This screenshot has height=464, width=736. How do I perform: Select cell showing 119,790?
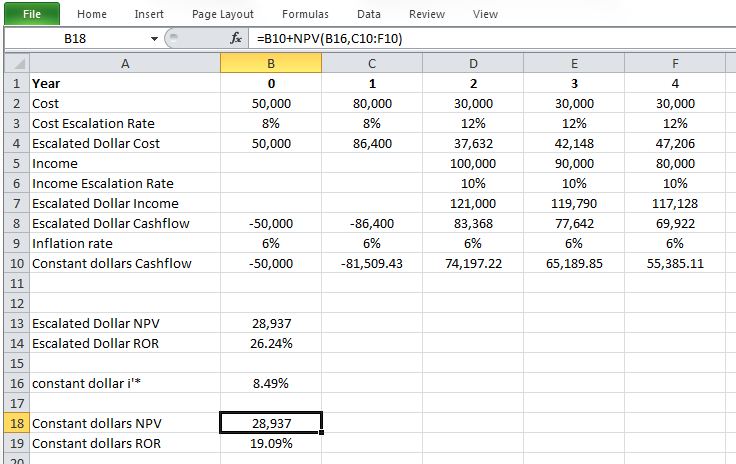click(574, 203)
